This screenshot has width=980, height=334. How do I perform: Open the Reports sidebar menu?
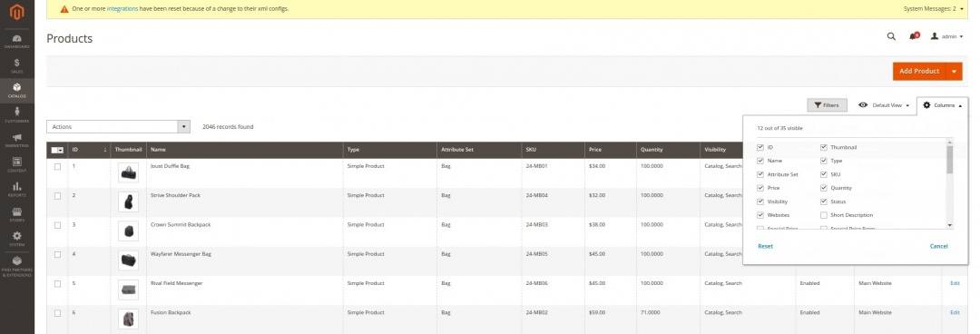click(x=17, y=190)
